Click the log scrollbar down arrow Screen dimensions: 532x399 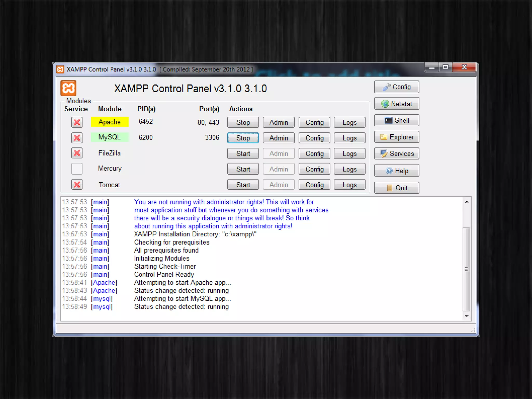tap(467, 316)
